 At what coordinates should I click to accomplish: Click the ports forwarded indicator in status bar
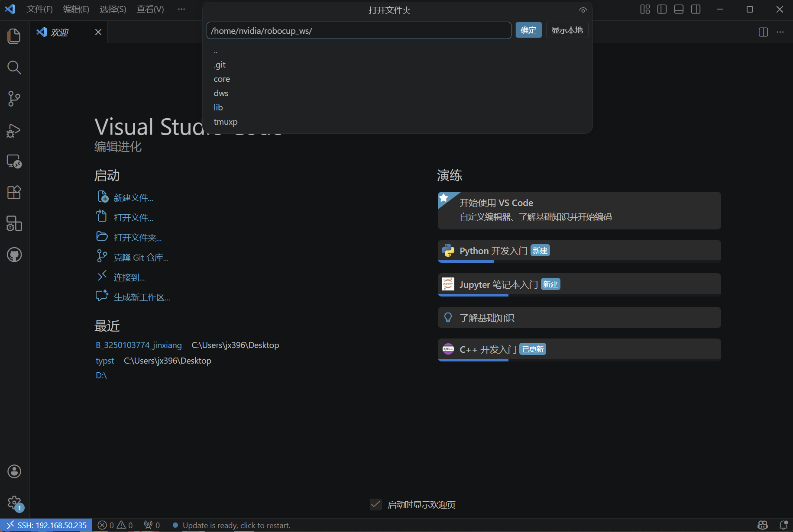pos(152,525)
